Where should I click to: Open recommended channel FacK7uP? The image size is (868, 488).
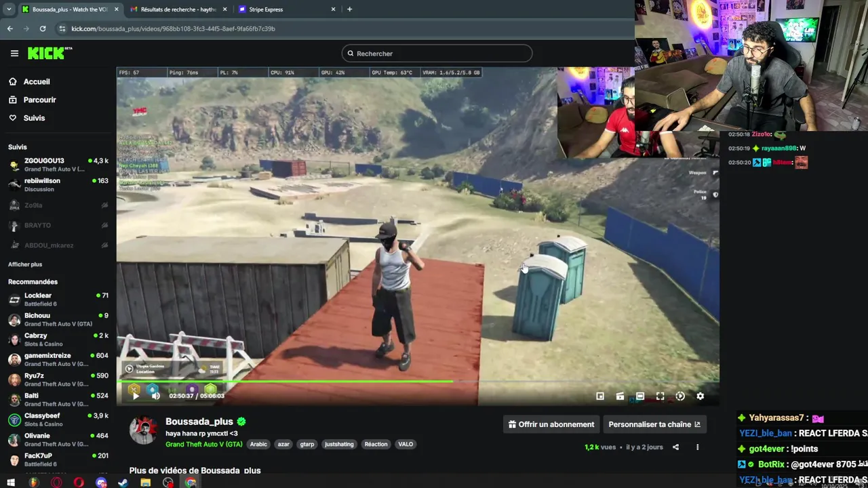coord(58,460)
